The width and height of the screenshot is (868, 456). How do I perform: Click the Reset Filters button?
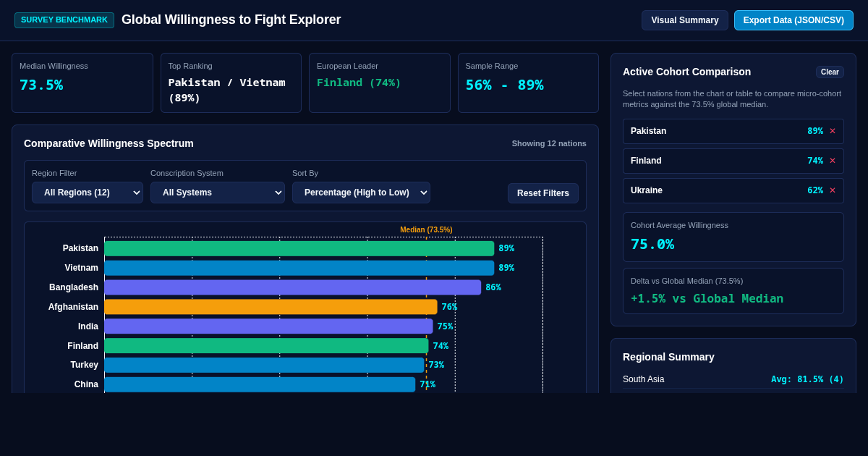(543, 193)
